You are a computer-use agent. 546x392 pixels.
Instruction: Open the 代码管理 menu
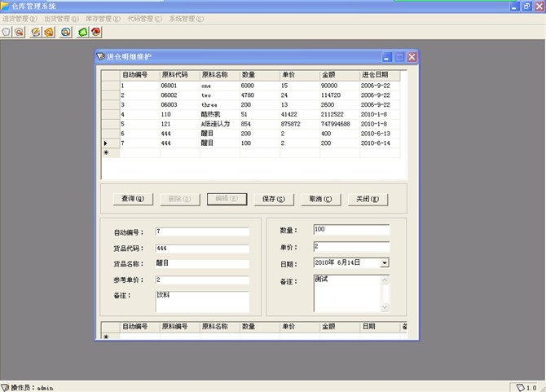[144, 19]
